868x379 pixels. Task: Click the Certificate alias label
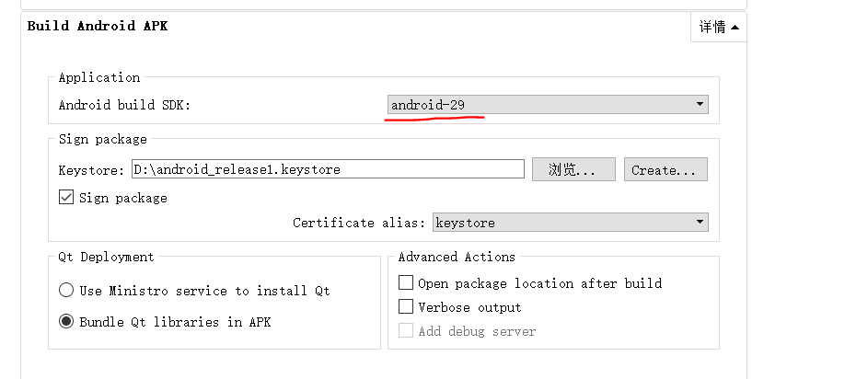(359, 223)
